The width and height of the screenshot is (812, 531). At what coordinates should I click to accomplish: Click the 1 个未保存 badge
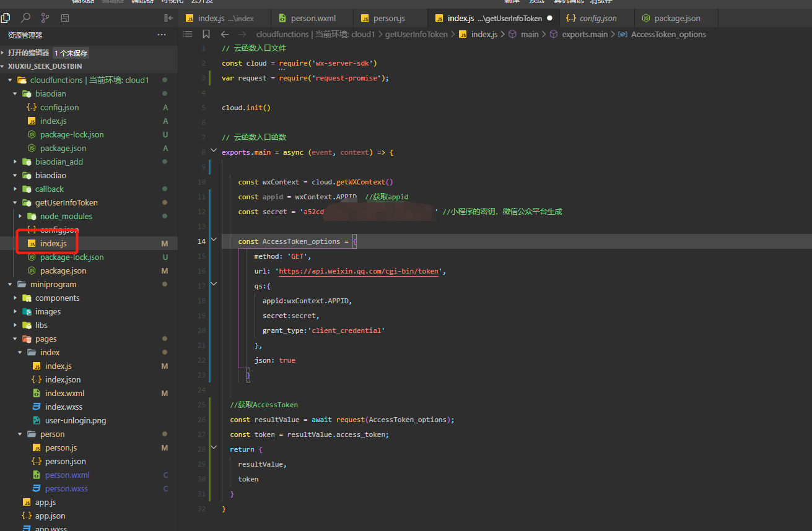71,53
